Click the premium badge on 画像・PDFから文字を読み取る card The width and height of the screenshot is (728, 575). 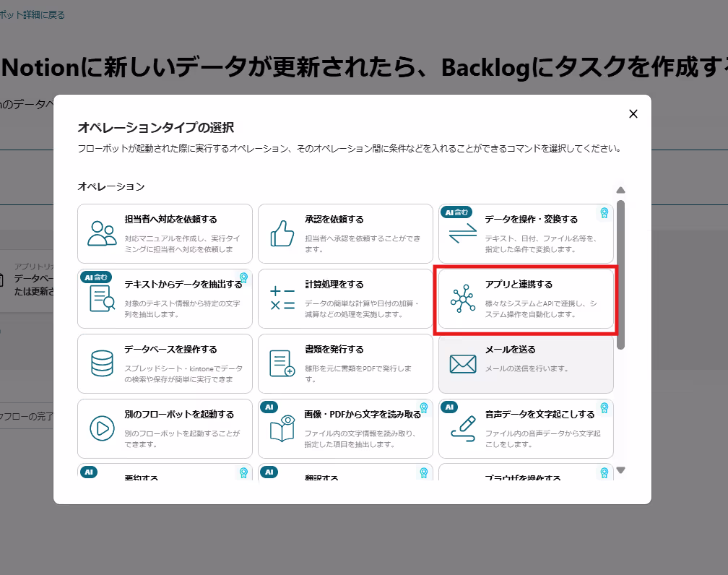coord(423,408)
